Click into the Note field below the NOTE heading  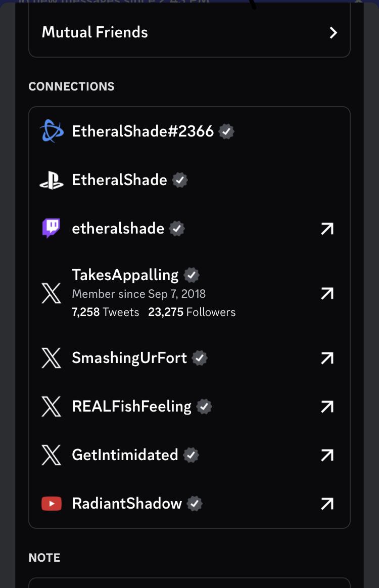click(189, 583)
